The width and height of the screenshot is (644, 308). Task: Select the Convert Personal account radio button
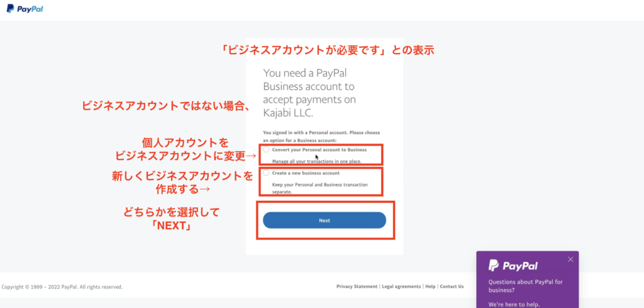(x=266, y=149)
